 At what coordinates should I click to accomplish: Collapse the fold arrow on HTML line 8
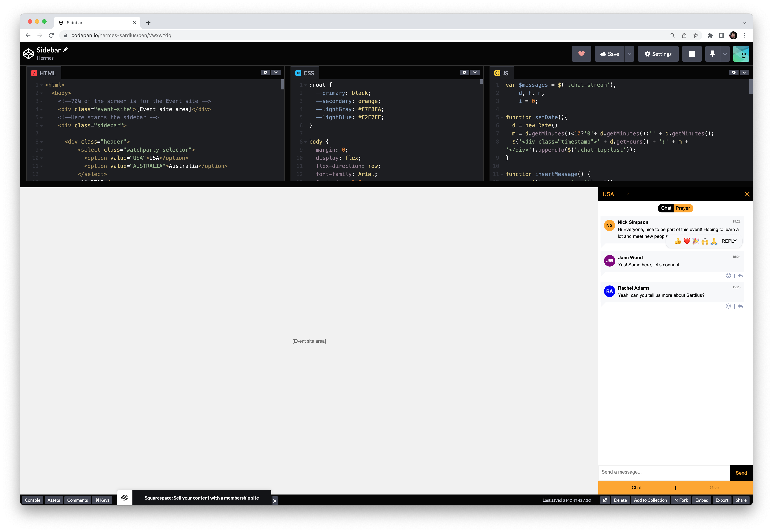[x=42, y=142]
